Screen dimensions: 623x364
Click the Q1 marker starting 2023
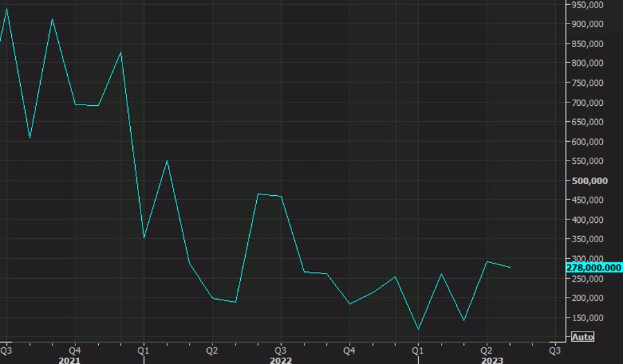pos(417,349)
